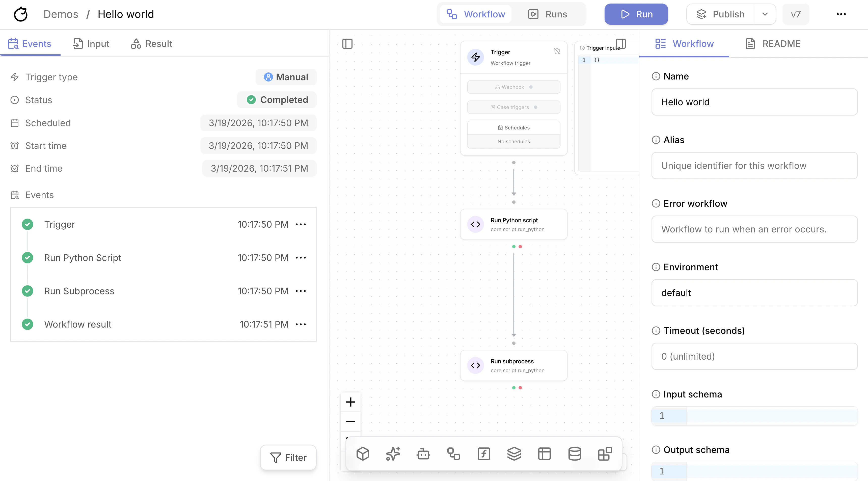
Task: Click the Name field containing Hello world
Action: [754, 102]
